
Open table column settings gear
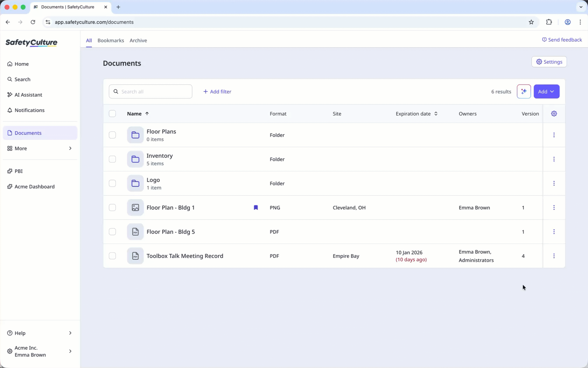click(x=554, y=114)
